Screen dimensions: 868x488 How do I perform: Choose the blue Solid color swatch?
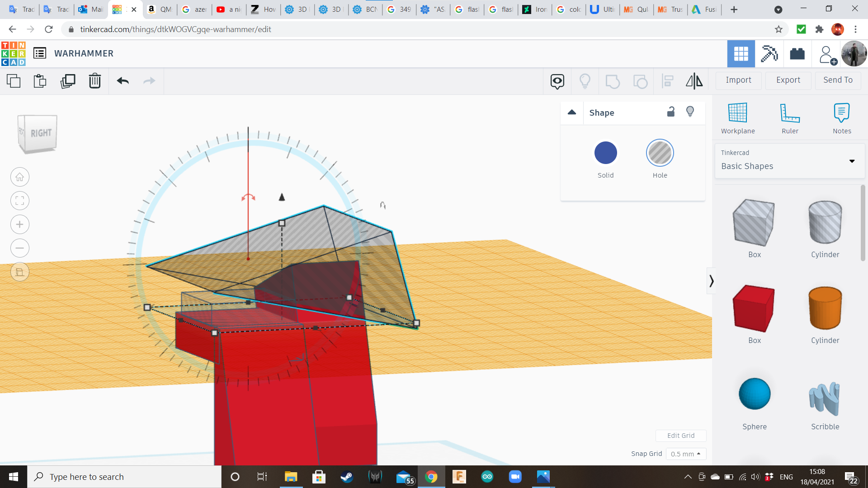[x=605, y=153]
